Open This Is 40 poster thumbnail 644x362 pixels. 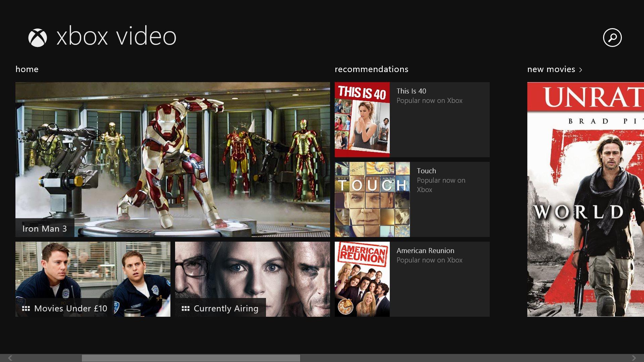362,120
